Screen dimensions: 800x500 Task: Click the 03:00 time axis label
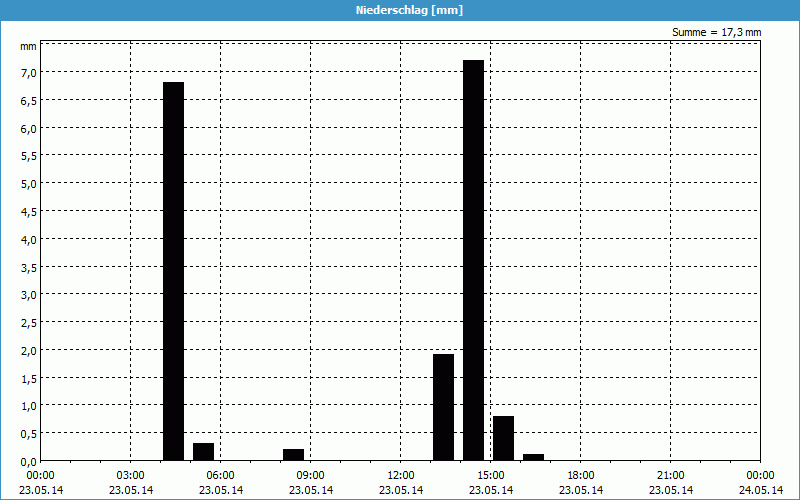[x=131, y=475]
